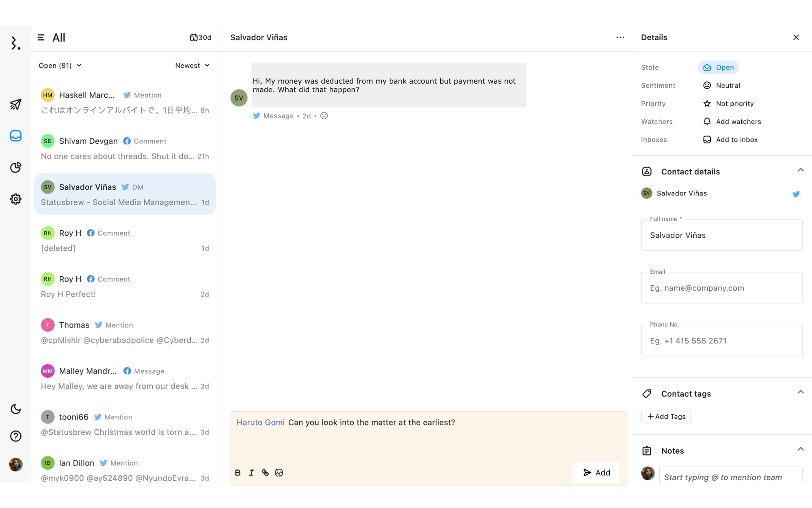Open the Engage inbox section in sidebar
This screenshot has height=508, width=812.
coord(15,136)
